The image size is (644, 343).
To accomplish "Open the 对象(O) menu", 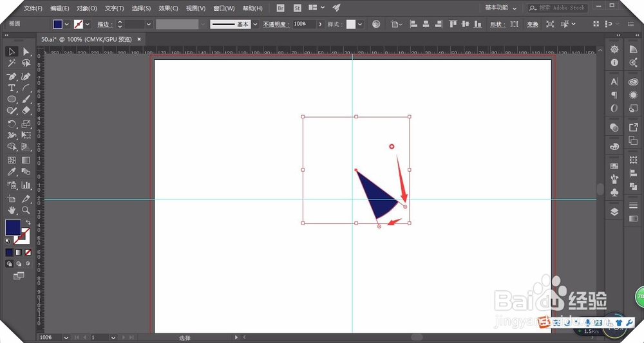I will [87, 8].
